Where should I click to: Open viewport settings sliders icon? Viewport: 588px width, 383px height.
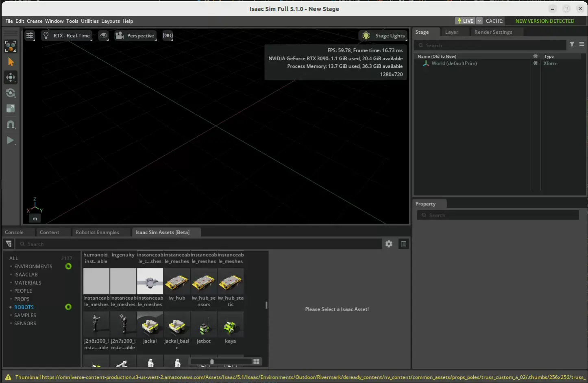pos(30,36)
